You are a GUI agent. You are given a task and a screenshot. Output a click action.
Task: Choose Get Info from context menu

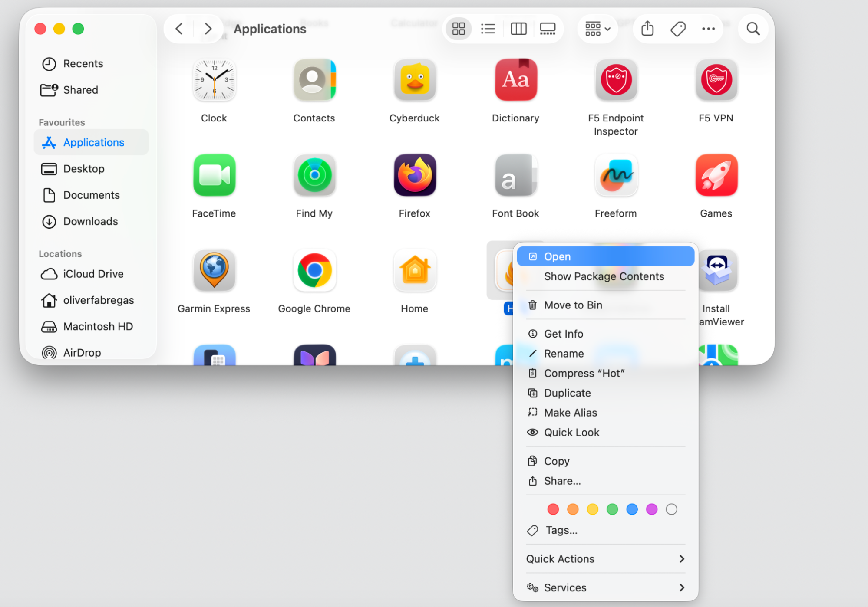click(x=605, y=334)
